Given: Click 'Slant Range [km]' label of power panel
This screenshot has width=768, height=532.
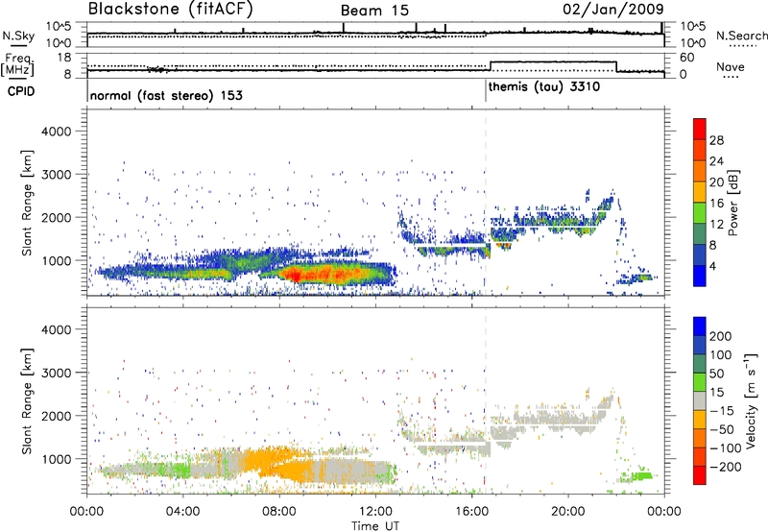Looking at the screenshot, I should [x=27, y=203].
